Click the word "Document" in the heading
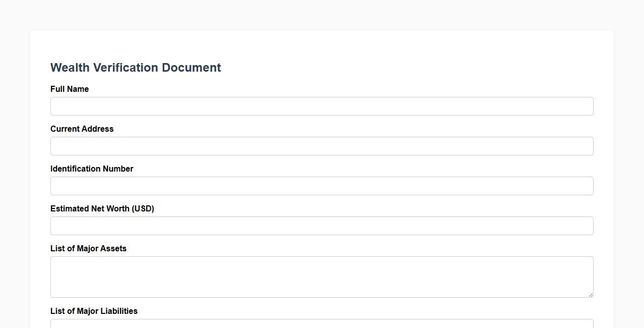 (x=194, y=68)
